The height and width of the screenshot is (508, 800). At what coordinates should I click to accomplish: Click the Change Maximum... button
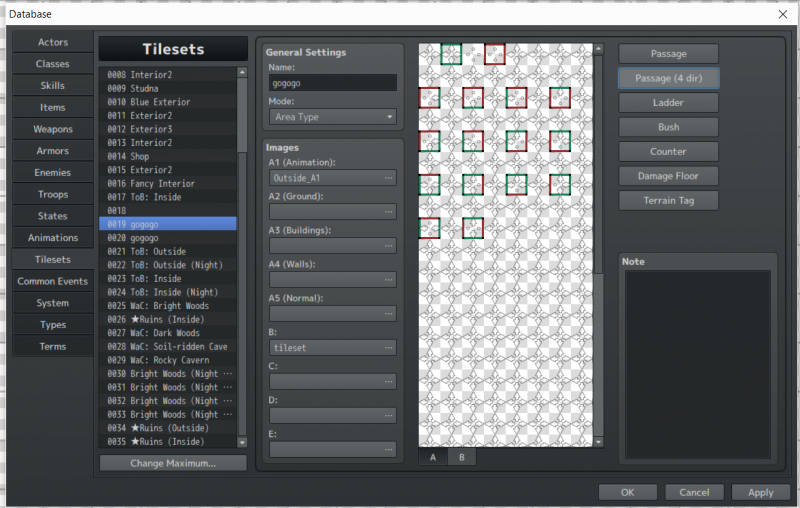point(173,463)
